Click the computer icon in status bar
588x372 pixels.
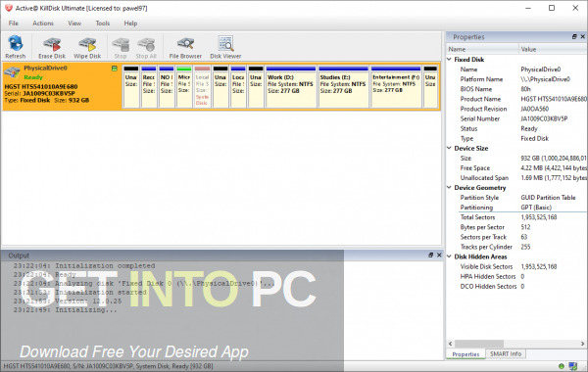572,366
